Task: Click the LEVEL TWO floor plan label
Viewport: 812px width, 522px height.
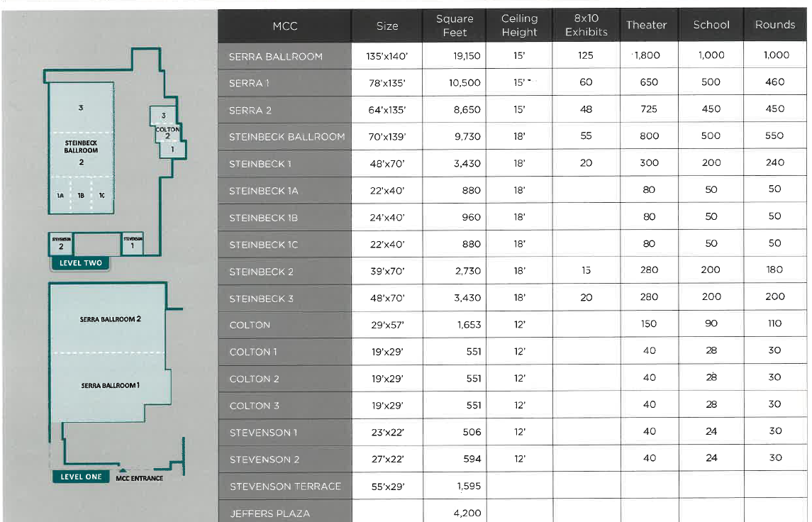Action: click(x=80, y=263)
